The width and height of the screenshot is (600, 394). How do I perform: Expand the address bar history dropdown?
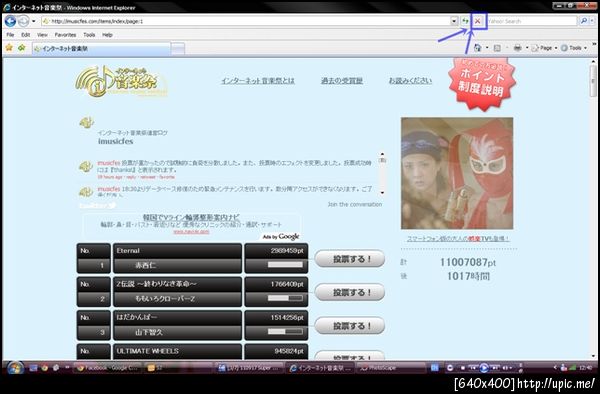tap(454, 21)
